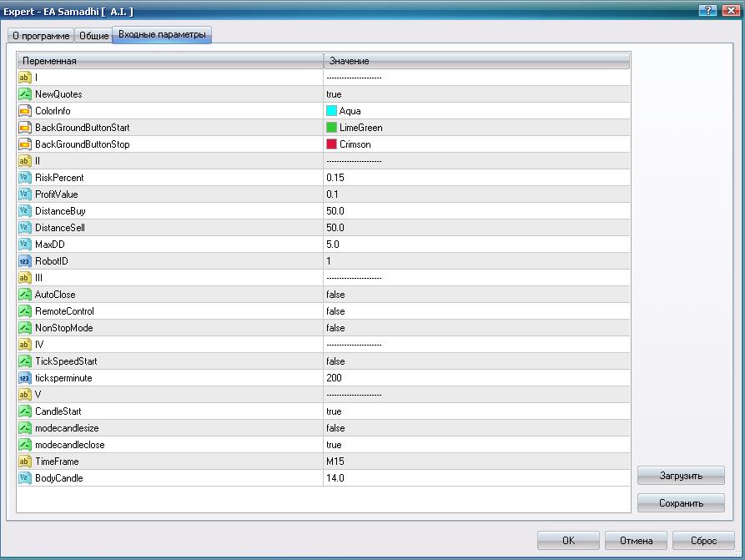
Task: Open the 'О программе' tab
Action: (x=41, y=36)
